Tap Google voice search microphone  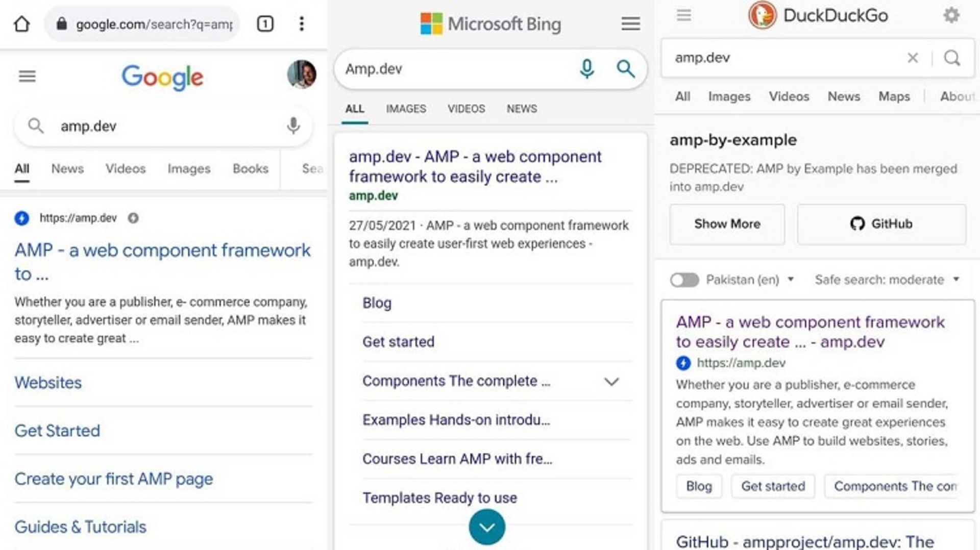293,126
